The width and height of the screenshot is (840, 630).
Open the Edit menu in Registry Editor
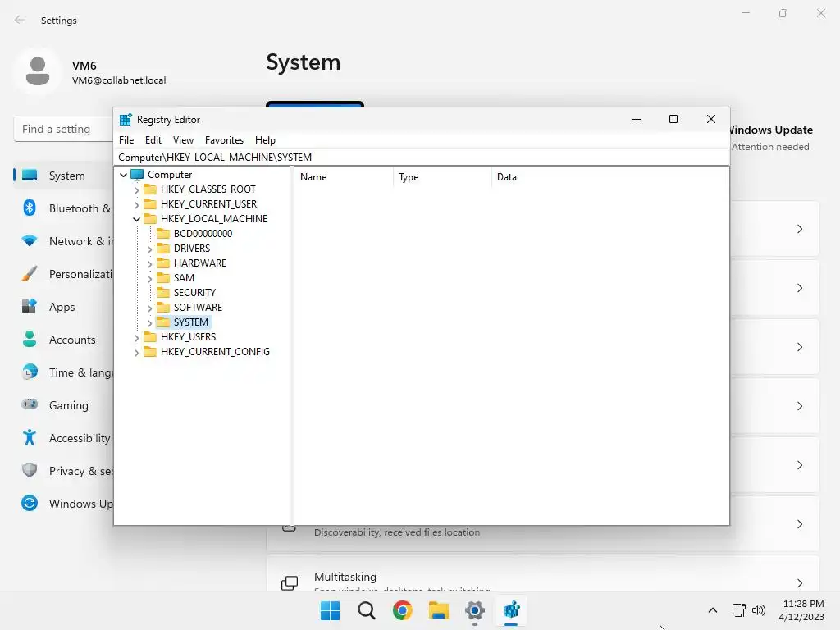(153, 139)
